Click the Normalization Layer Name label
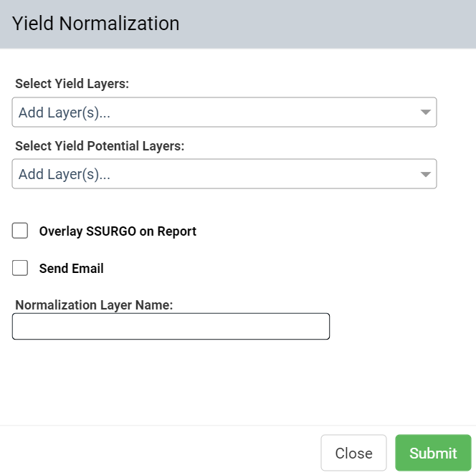This screenshot has height=475, width=476. click(x=94, y=305)
